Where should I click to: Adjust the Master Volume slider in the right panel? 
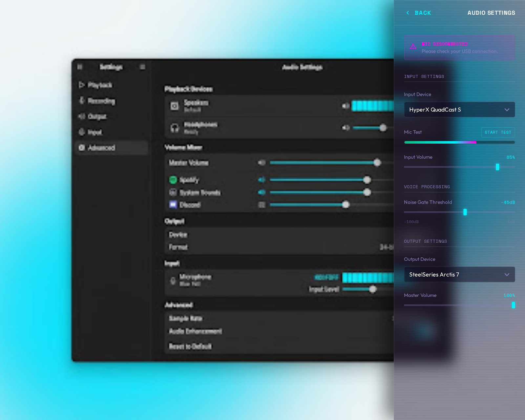click(514, 305)
